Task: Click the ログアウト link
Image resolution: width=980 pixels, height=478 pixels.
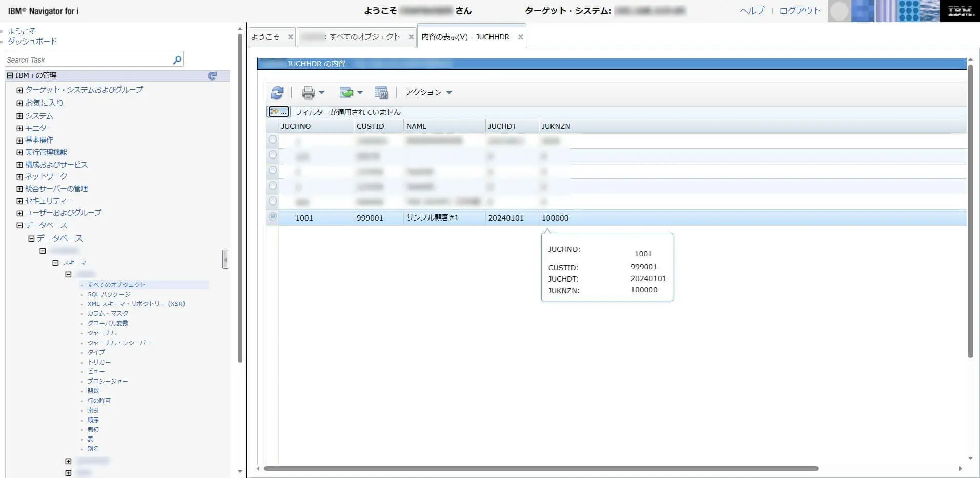Action: [800, 11]
